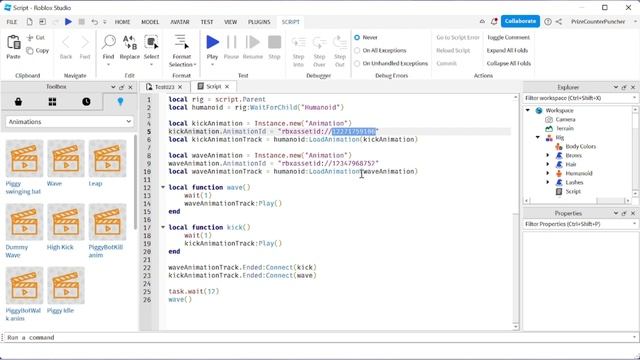The height and width of the screenshot is (360, 640).
Task: Open the FILE menu
Action: [x=12, y=22]
